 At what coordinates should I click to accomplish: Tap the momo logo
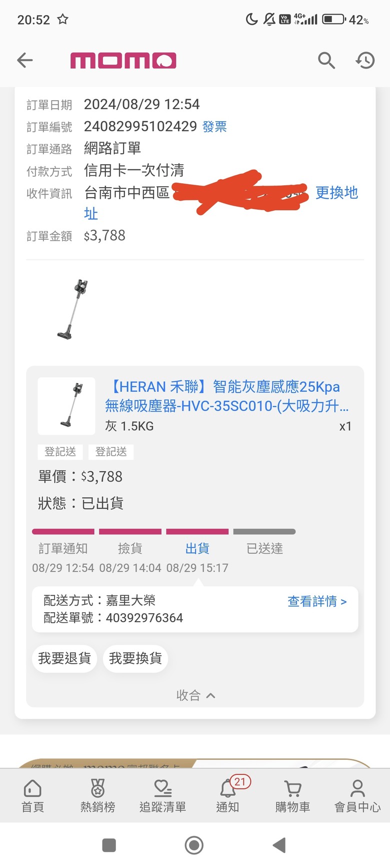coord(123,61)
